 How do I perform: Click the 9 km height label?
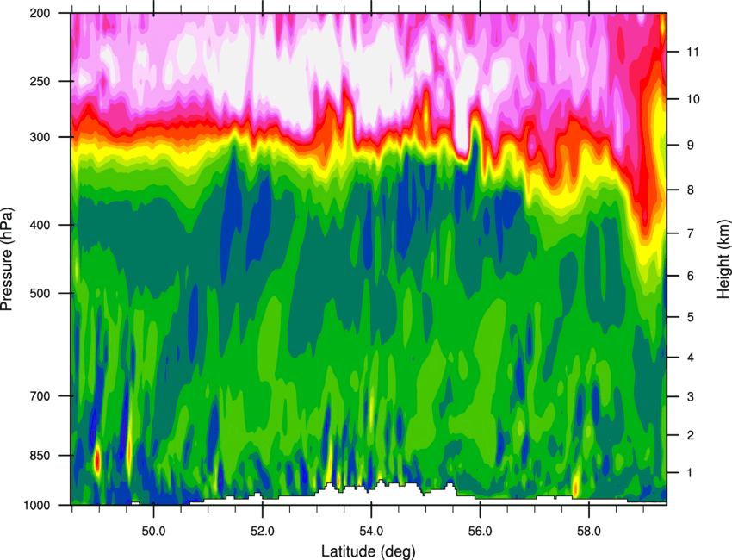coord(690,146)
